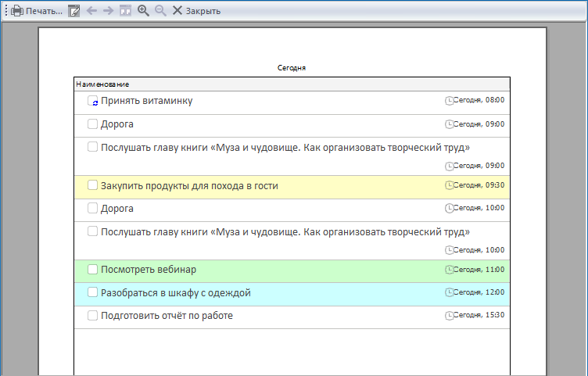
Task: Select the 'Подготовить отчёт по работе' text
Action: (167, 316)
